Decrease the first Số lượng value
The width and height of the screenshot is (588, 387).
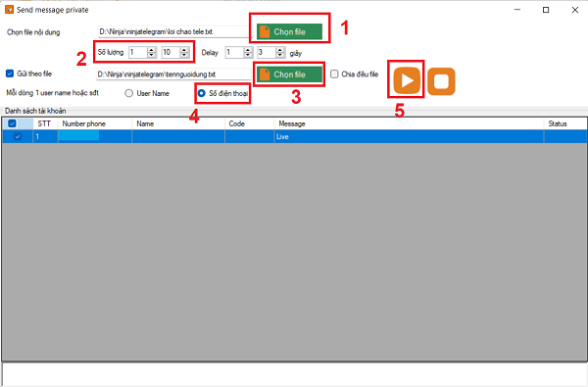pos(152,55)
